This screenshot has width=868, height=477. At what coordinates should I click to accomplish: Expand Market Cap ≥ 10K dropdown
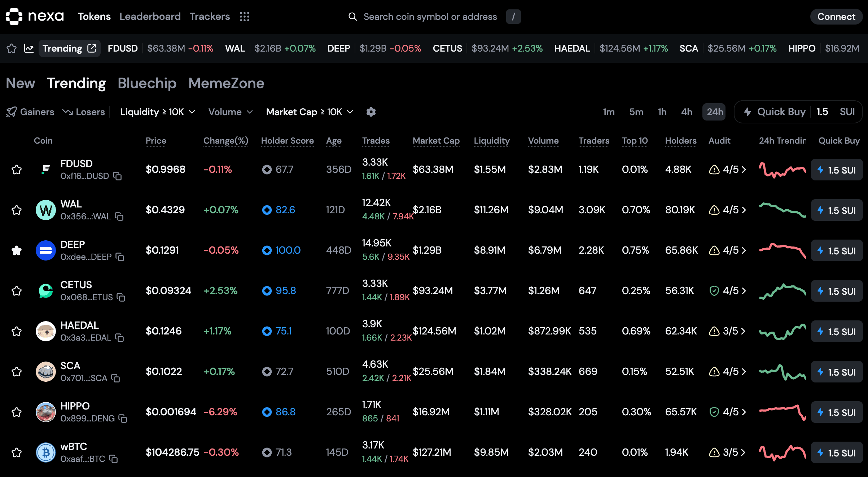pyautogui.click(x=310, y=112)
